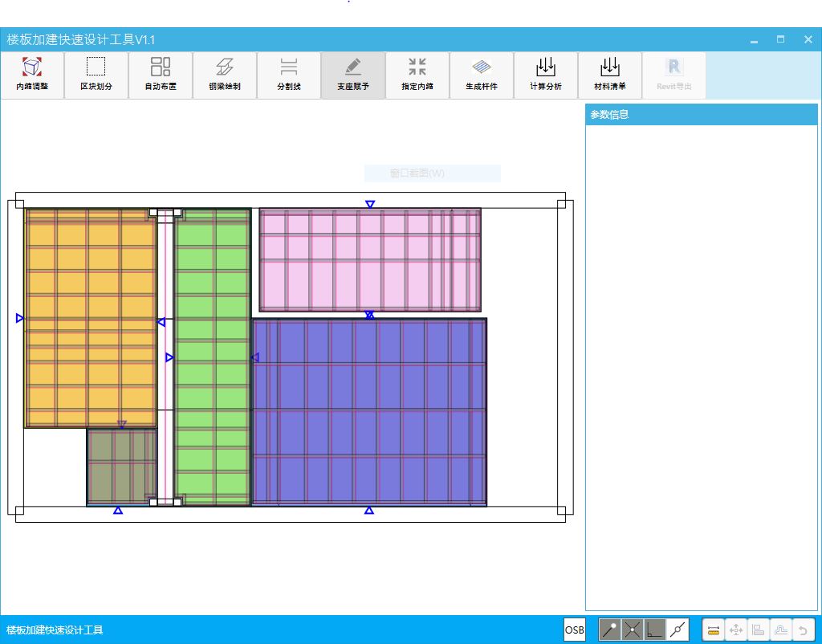Activate the 钢梁绘制 steel beam tool
The height and width of the screenshot is (644, 822).
[x=225, y=75]
